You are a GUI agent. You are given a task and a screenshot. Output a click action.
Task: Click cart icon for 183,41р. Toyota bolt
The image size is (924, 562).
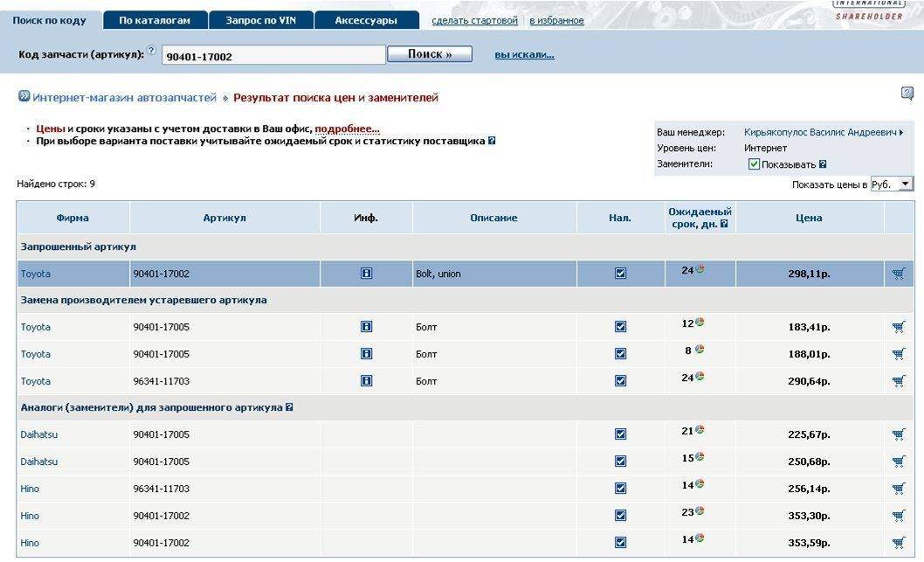coord(898,328)
